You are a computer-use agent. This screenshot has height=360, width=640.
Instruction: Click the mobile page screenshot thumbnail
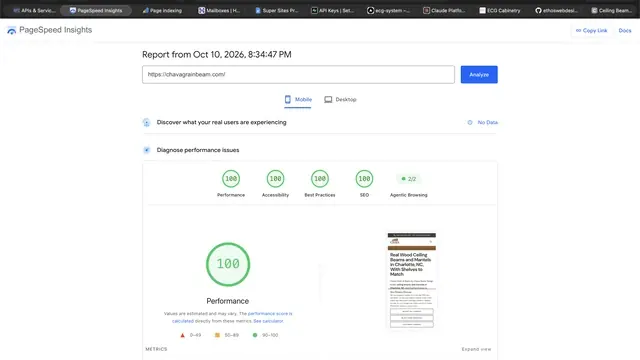[411, 280]
